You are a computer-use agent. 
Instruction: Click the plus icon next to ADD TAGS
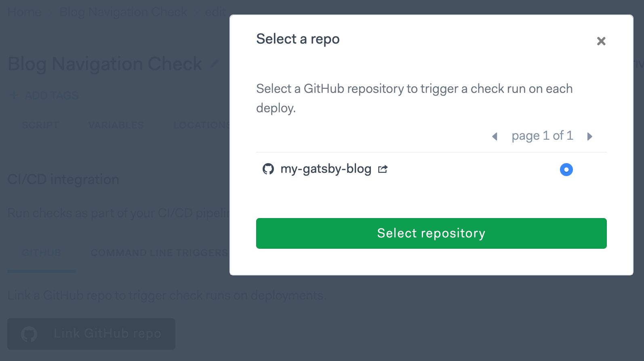click(x=14, y=95)
